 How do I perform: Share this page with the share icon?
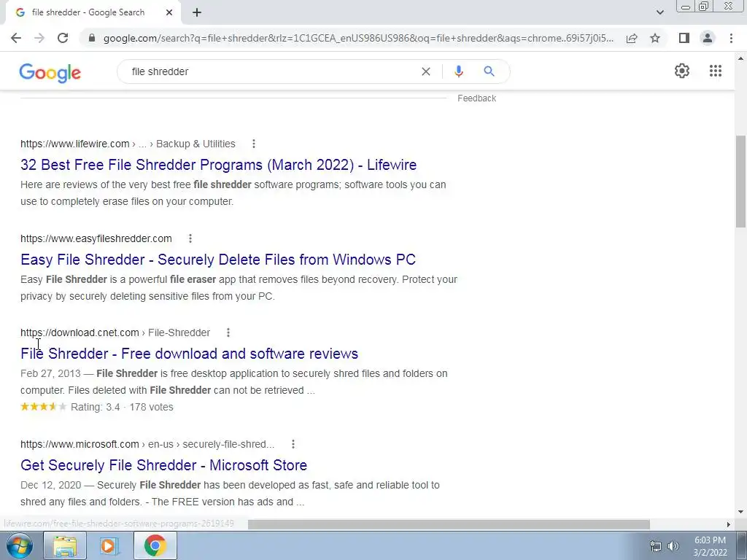coord(632,38)
